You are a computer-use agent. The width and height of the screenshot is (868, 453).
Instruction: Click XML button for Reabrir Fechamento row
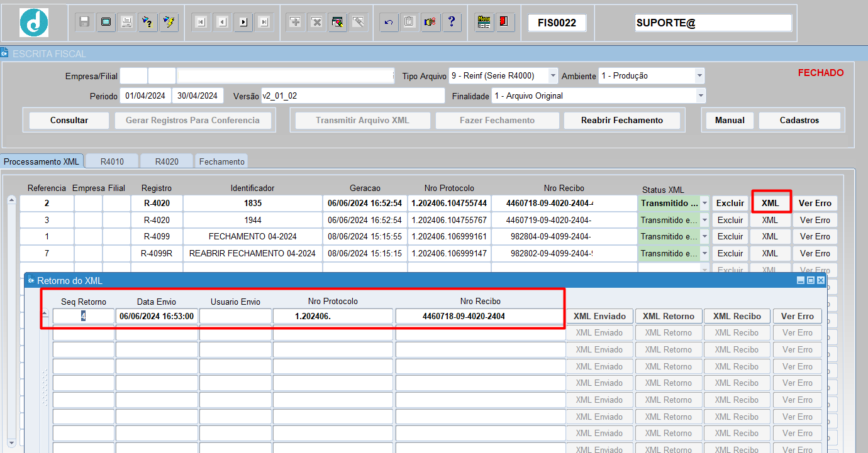click(x=770, y=254)
